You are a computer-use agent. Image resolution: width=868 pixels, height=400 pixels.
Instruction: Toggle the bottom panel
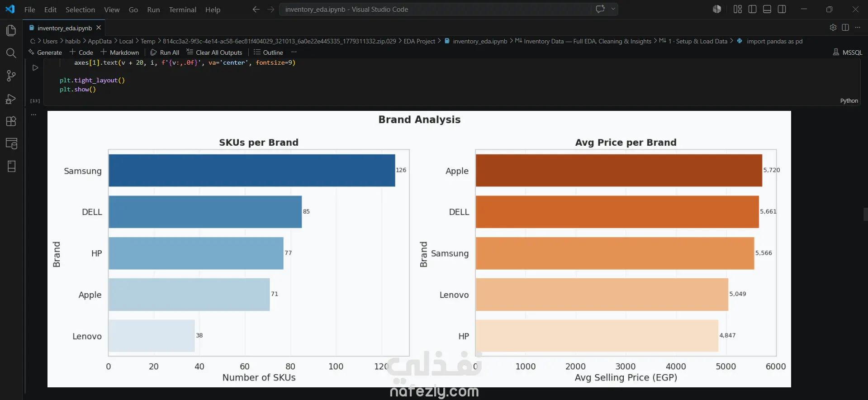click(767, 9)
